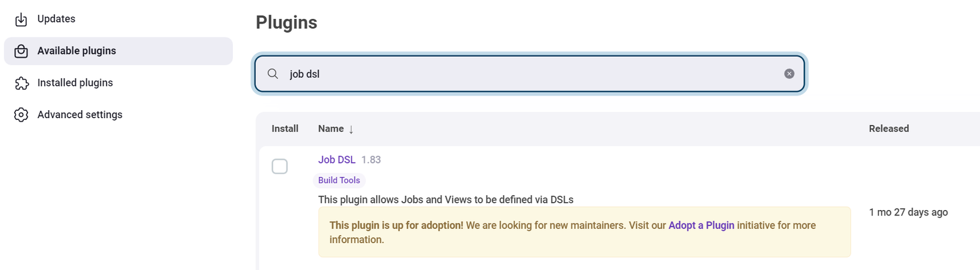The width and height of the screenshot is (980, 270).
Task: Click the Updates download icon
Action: click(x=21, y=20)
